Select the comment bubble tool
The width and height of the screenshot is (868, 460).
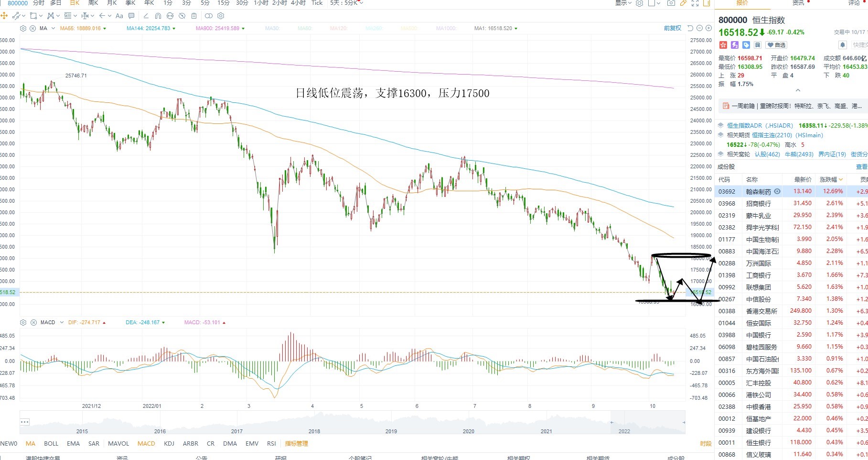tap(131, 16)
